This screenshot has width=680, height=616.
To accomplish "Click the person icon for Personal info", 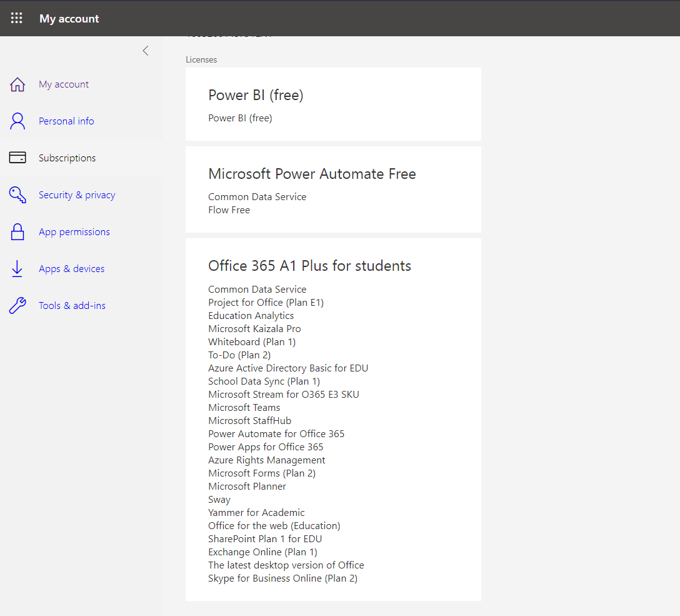I will point(17,121).
